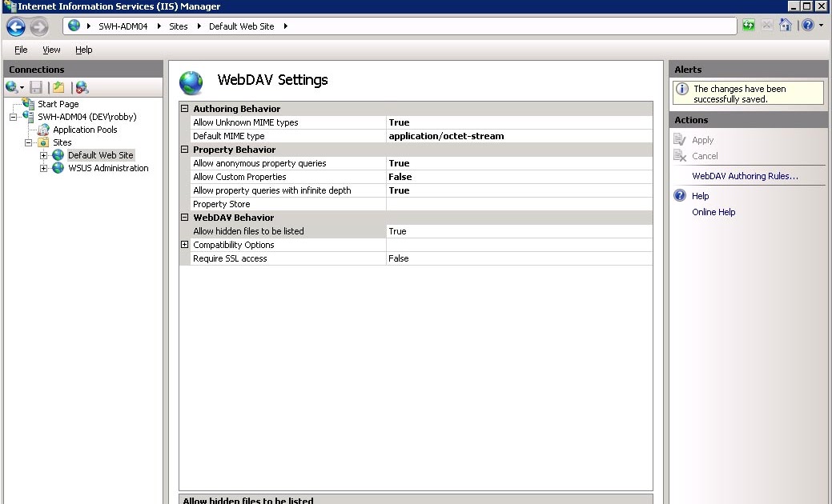Click the Application Pools gear icon
Viewport: 832px width, 504px height.
click(43, 130)
